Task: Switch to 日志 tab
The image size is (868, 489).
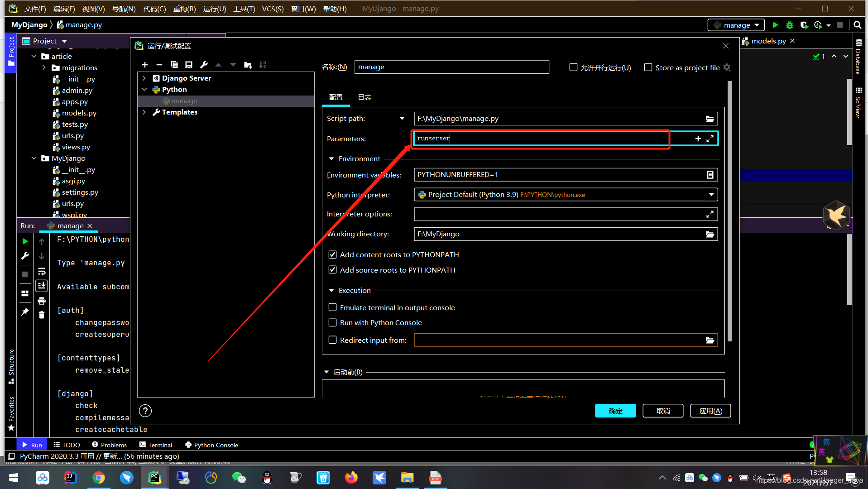Action: click(364, 97)
